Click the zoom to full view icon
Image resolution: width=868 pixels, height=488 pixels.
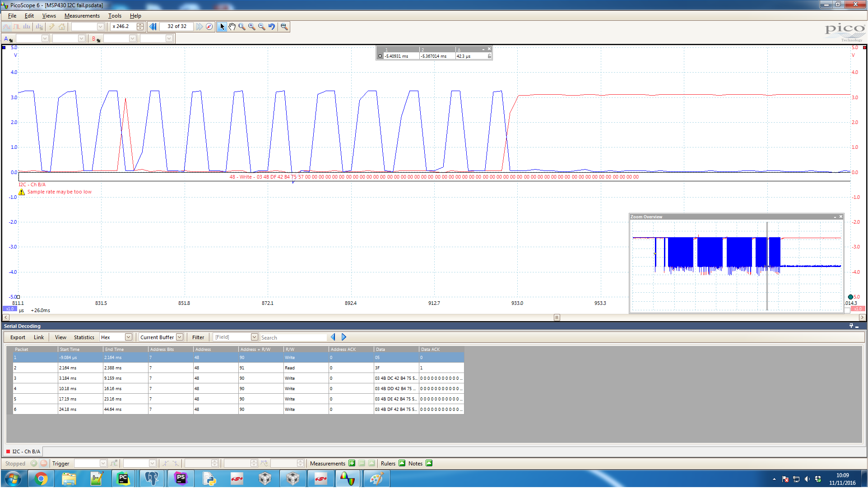pos(284,27)
